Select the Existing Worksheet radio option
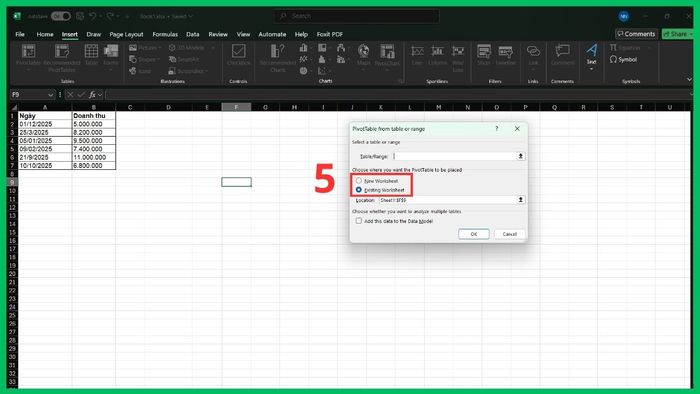Screen dimensions: 700x394 click(x=358, y=190)
